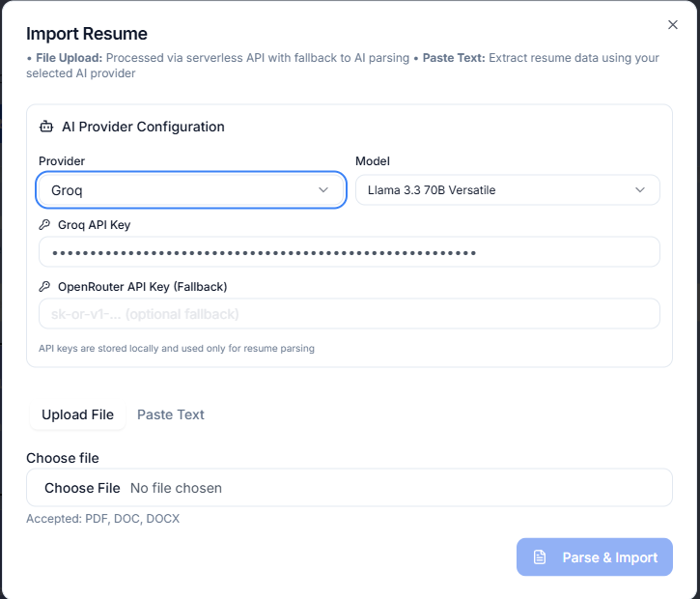Click the Parse & Import button
700x599 pixels.
coord(594,557)
